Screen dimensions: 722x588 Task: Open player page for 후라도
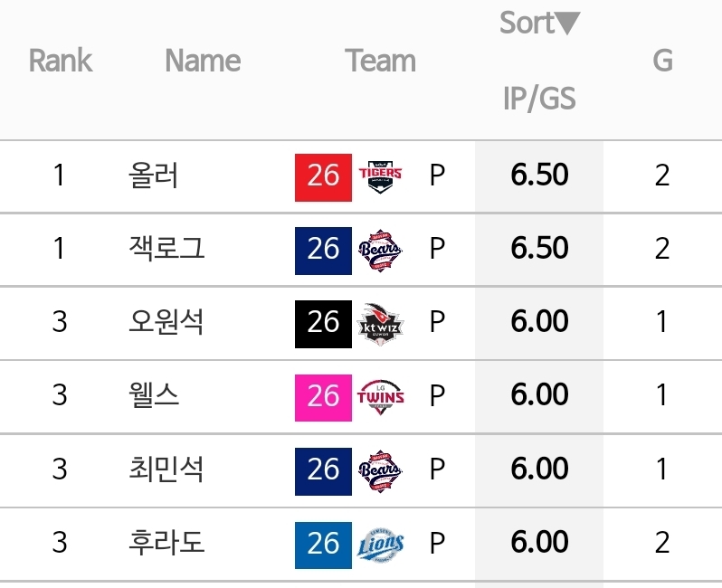[166, 543]
